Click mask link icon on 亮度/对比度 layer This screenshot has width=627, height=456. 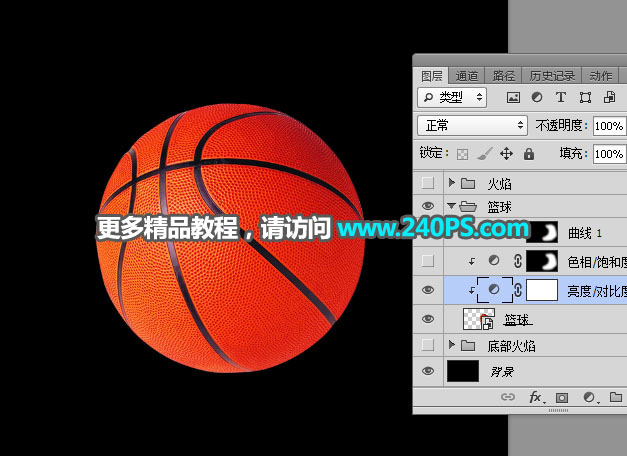tap(517, 290)
